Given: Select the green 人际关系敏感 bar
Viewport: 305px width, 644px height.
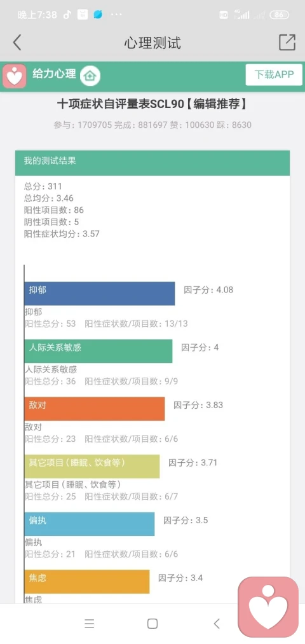Looking at the screenshot, I should (x=98, y=351).
